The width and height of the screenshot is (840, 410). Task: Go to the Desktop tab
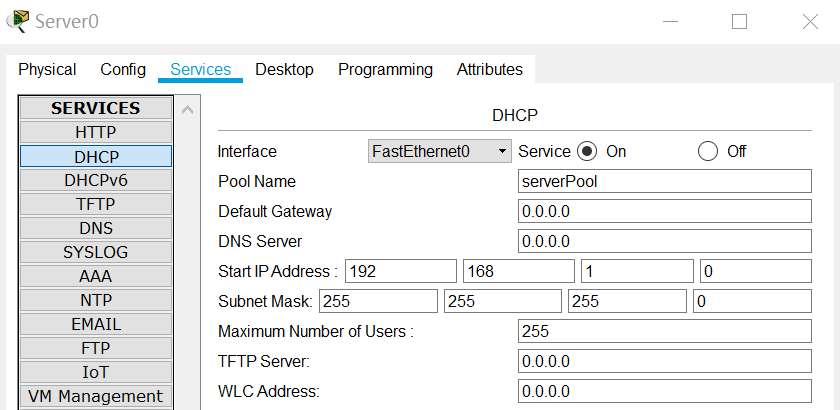pos(284,70)
